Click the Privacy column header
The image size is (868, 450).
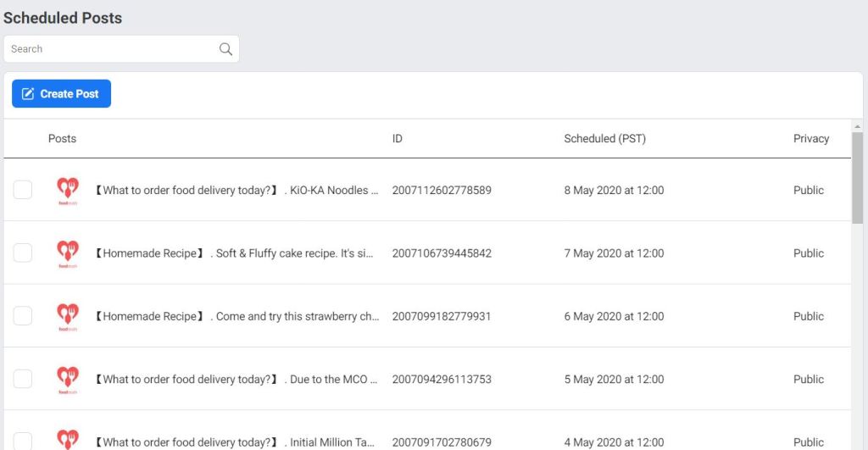tap(810, 139)
